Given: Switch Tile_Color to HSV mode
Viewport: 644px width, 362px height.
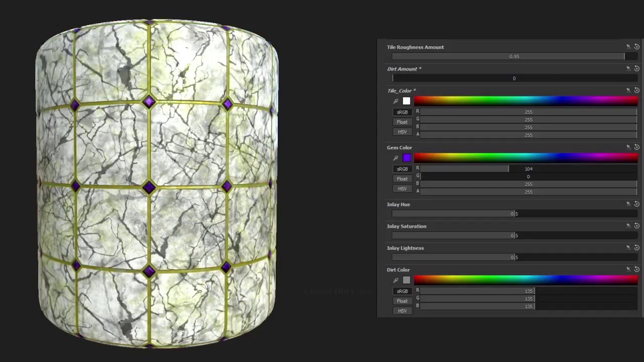Looking at the screenshot, I should pos(402,132).
